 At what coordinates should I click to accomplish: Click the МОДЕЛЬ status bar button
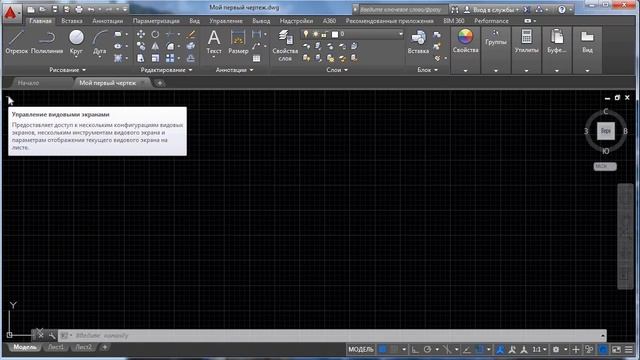(x=361, y=349)
